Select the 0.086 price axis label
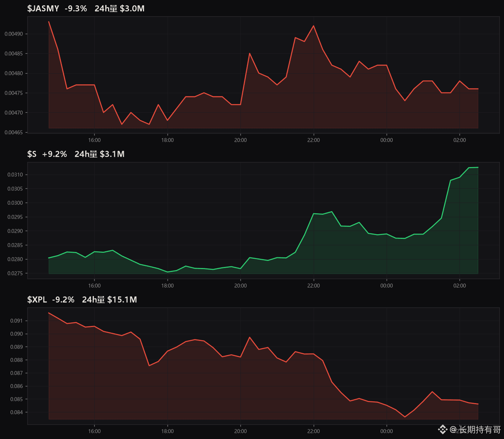Image resolution: width=504 pixels, height=439 pixels. point(16,386)
